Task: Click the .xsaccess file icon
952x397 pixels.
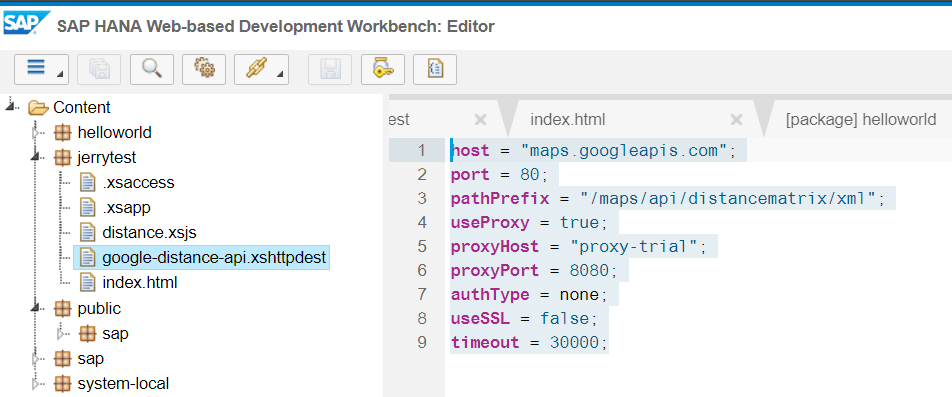Action: tap(89, 182)
